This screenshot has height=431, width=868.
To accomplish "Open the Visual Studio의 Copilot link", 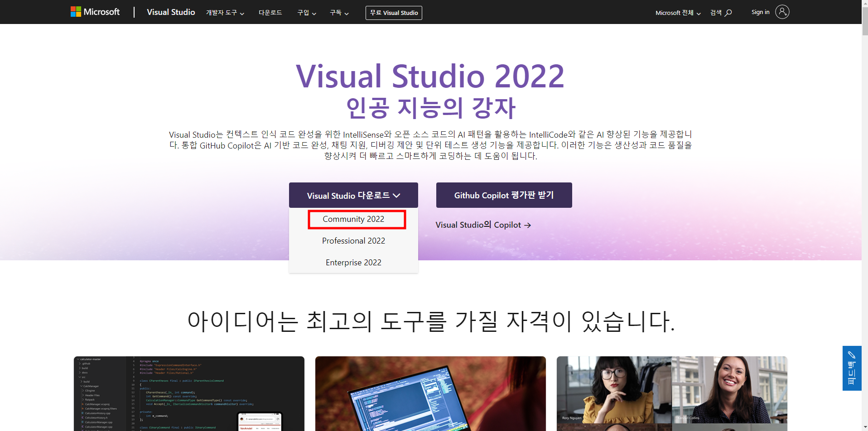I will tap(483, 225).
